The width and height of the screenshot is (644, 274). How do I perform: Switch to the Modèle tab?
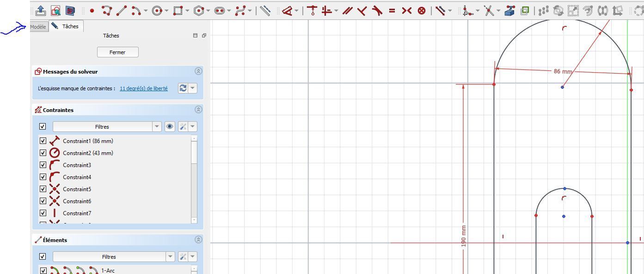click(38, 27)
